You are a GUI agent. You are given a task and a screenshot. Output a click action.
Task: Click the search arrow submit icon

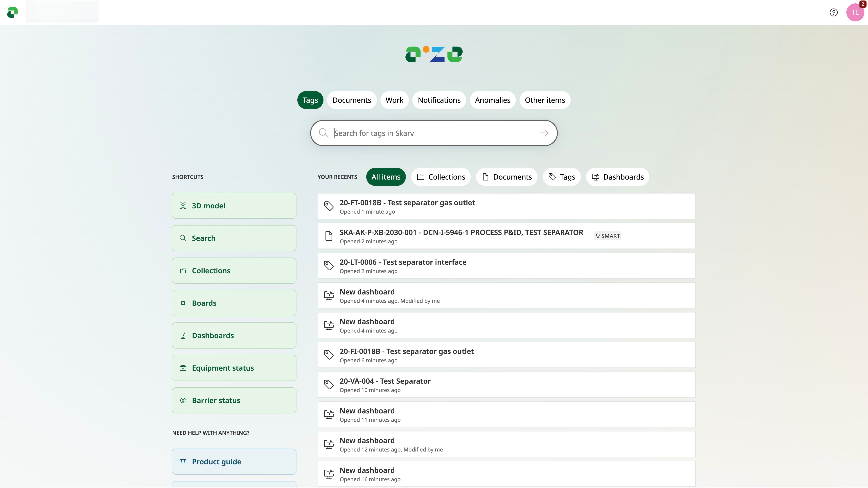[x=544, y=133]
